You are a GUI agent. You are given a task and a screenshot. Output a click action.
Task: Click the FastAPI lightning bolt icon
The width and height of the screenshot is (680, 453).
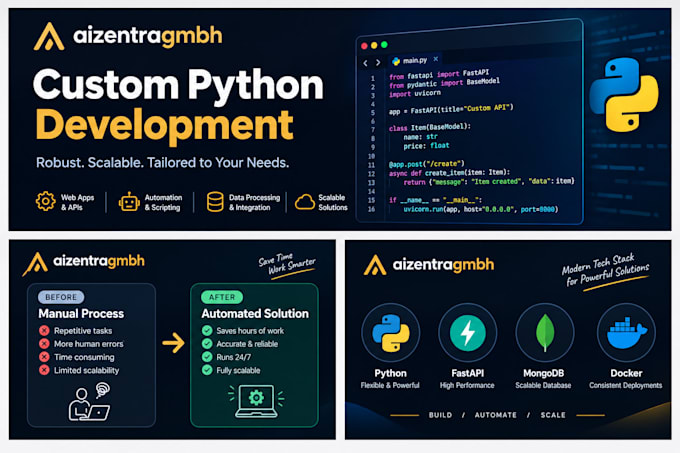pos(468,332)
